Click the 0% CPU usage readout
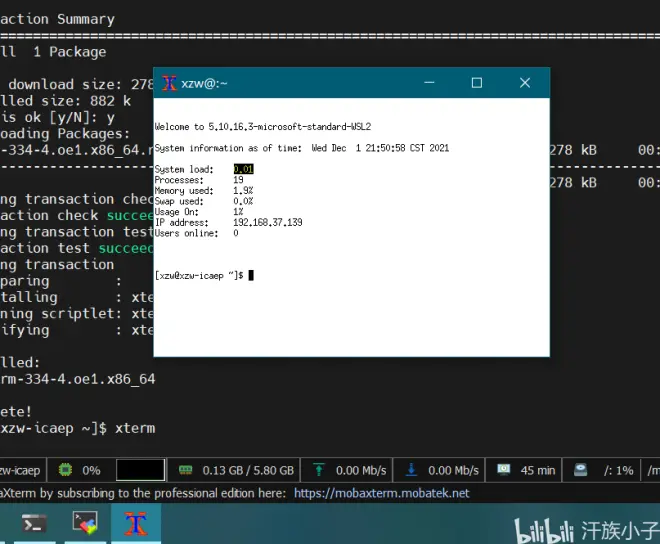660x544 pixels. coord(91,470)
